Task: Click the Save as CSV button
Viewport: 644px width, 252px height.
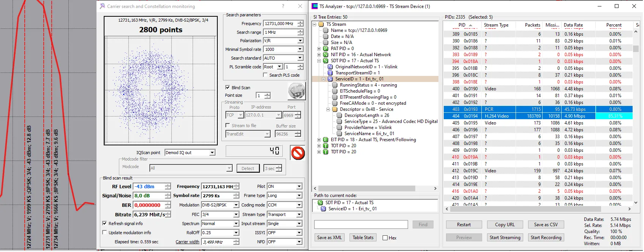Action: click(546, 225)
